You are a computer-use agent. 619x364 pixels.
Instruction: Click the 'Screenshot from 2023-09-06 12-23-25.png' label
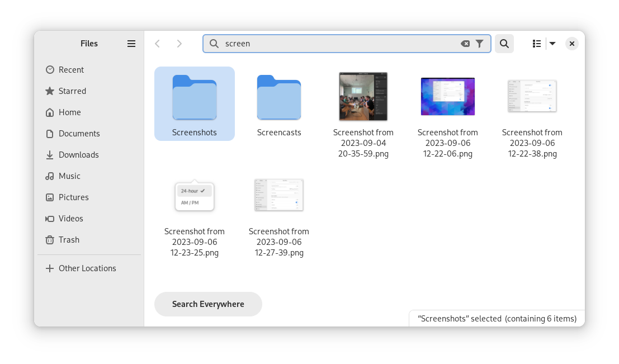coord(195,242)
